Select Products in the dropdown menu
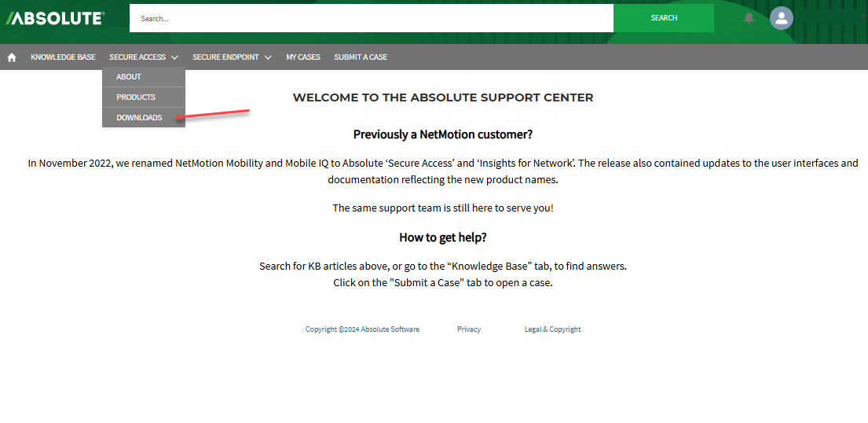This screenshot has height=423, width=868. coord(136,97)
